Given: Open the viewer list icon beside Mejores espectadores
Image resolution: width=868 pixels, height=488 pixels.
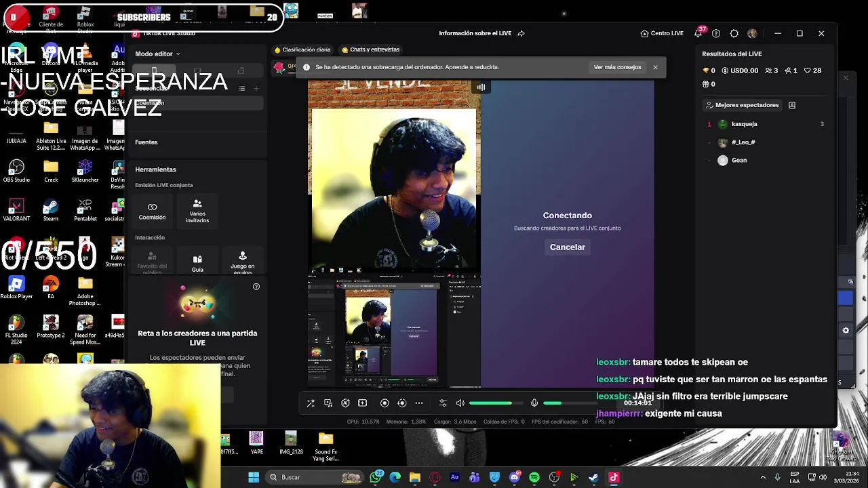Looking at the screenshot, I should tap(791, 105).
